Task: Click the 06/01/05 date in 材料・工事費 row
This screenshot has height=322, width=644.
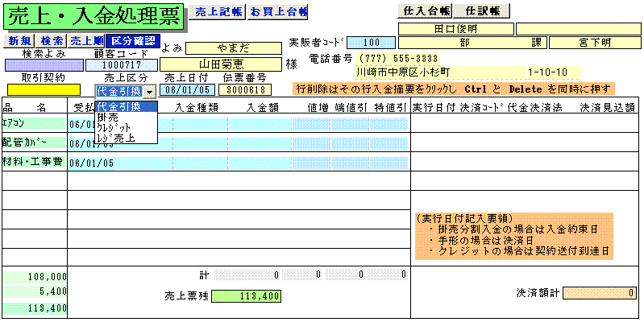Action: pos(91,163)
